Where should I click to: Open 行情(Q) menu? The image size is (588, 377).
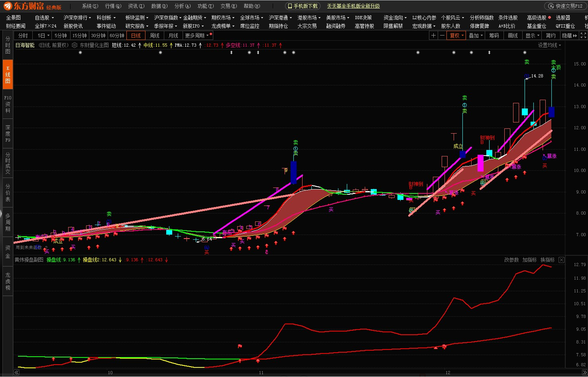113,6
